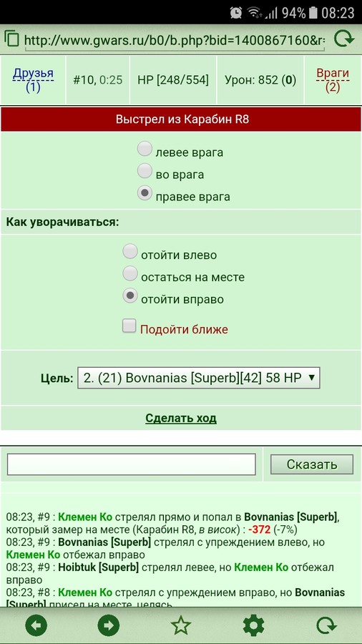Click the 'Сделать ход' link
This screenshot has width=362, height=644.
(180, 418)
